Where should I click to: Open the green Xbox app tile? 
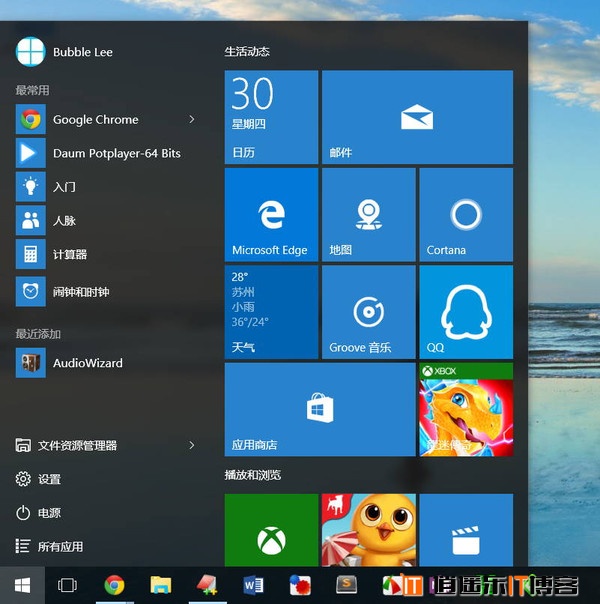272,530
